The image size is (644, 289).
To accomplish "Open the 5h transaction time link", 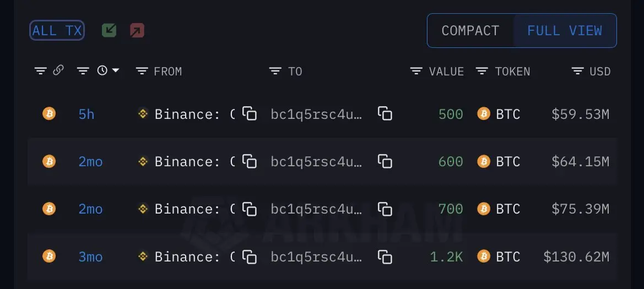I will click(x=86, y=114).
